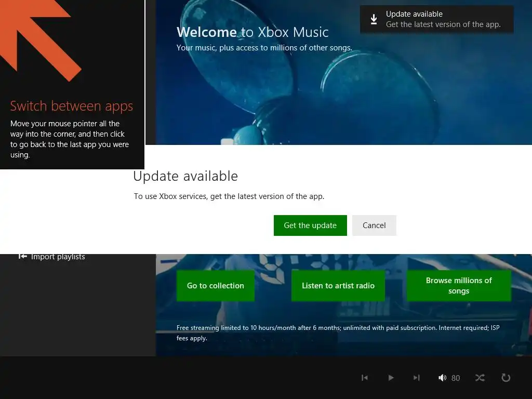The image size is (532, 399).
Task: Open Go to collection
Action: click(x=216, y=285)
